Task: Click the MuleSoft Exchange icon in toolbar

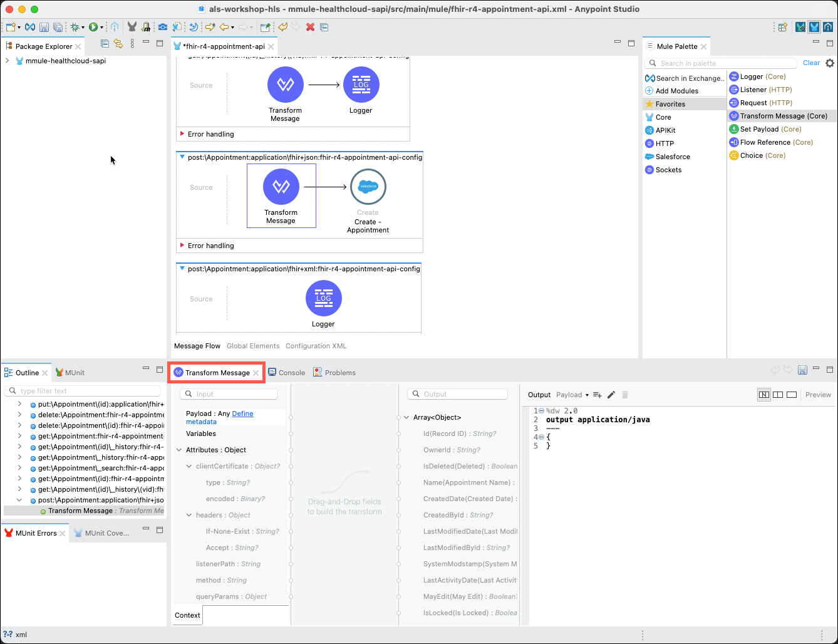Action: [x=29, y=27]
